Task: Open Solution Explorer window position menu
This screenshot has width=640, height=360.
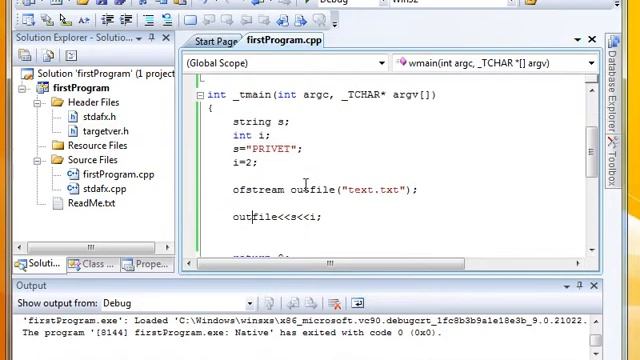Action: coord(139,38)
